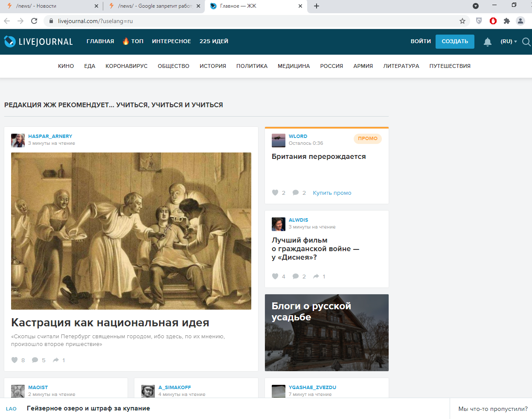Like the Лучший фильм о гражданской войне post
The height and width of the screenshot is (419, 532).
(x=275, y=276)
